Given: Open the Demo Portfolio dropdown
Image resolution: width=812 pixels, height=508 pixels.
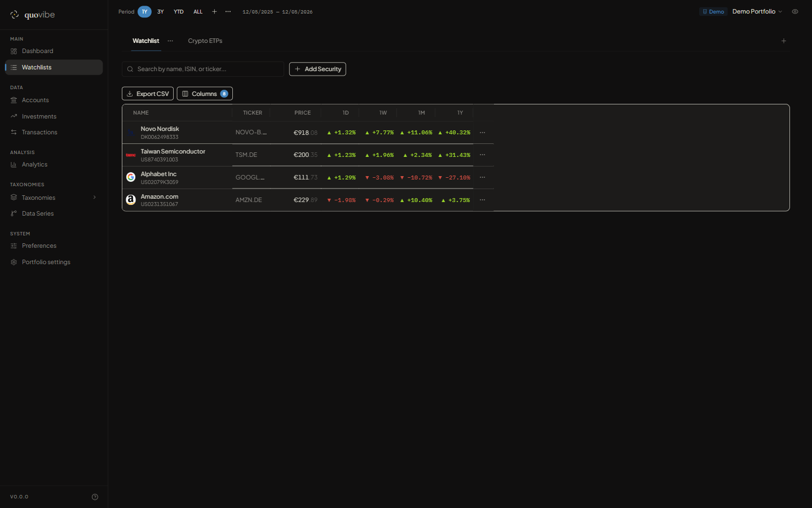Looking at the screenshot, I should (757, 11).
